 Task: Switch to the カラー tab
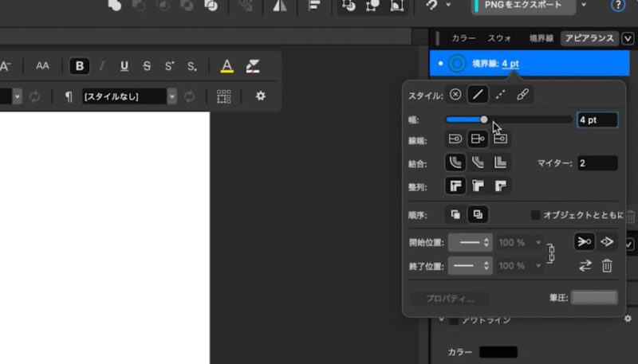(463, 38)
